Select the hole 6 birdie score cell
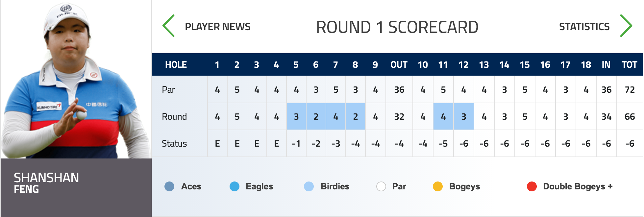The image size is (644, 217). click(x=316, y=116)
